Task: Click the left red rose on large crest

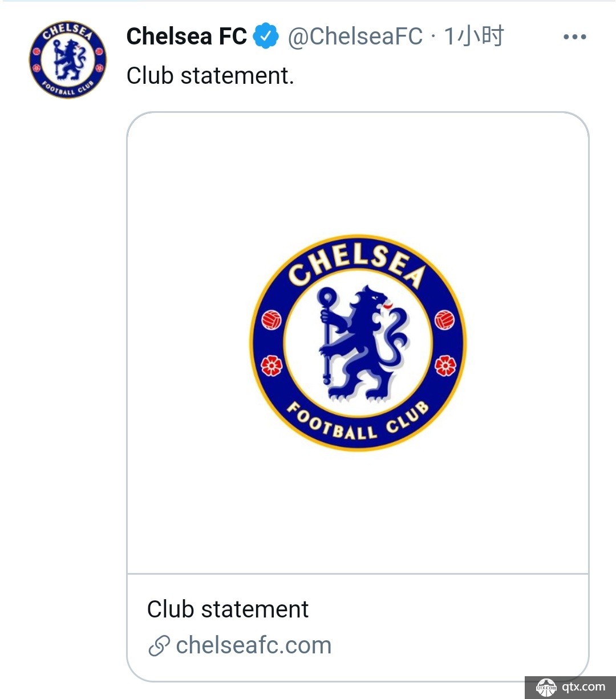Action: click(x=271, y=365)
